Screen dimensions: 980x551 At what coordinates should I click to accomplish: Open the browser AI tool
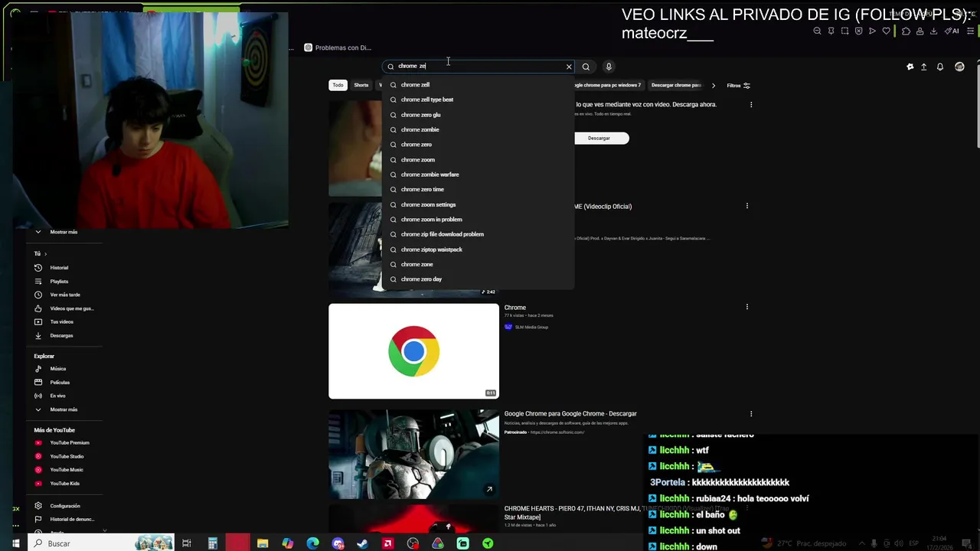tap(952, 31)
